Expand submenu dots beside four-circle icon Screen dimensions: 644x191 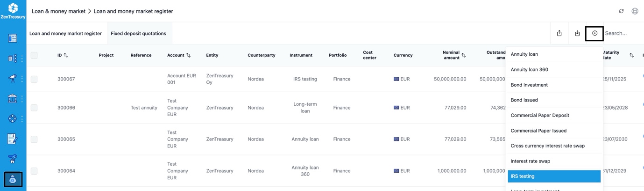(x=22, y=118)
